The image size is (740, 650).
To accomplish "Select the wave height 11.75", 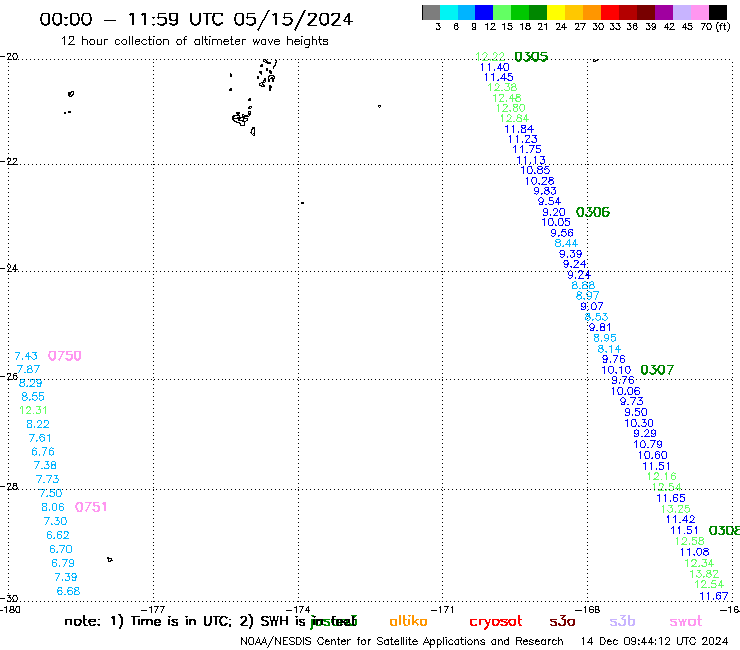I will 527,149.
